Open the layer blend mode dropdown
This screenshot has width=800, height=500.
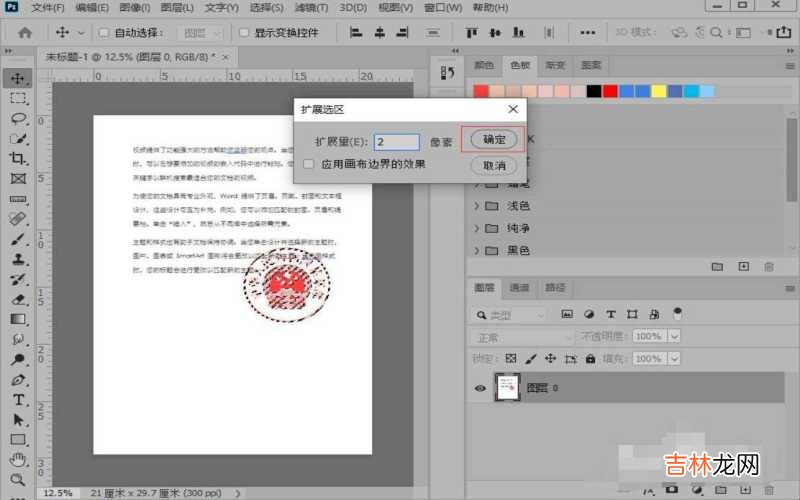[x=522, y=337]
